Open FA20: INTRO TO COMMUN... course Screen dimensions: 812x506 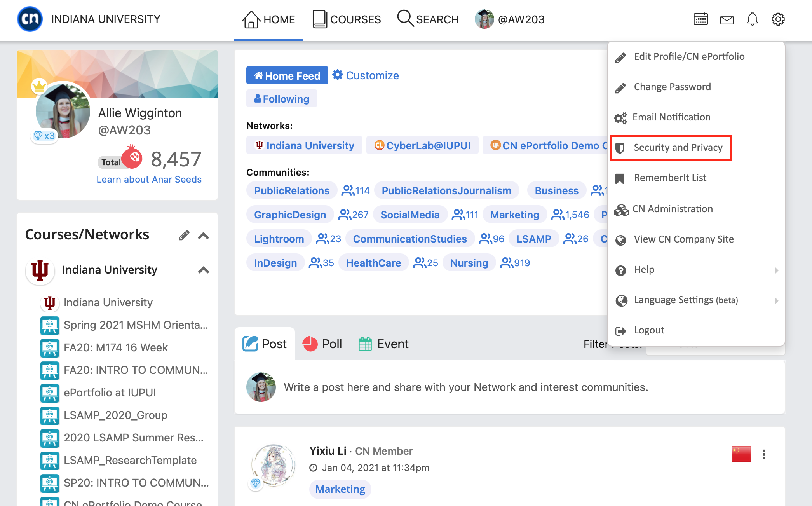point(136,370)
